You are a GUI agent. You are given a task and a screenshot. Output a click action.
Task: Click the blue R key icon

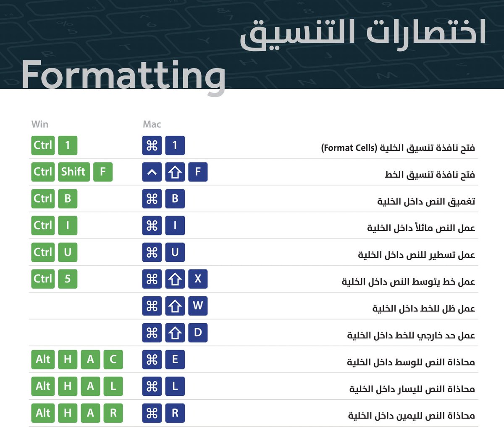pyautogui.click(x=175, y=413)
